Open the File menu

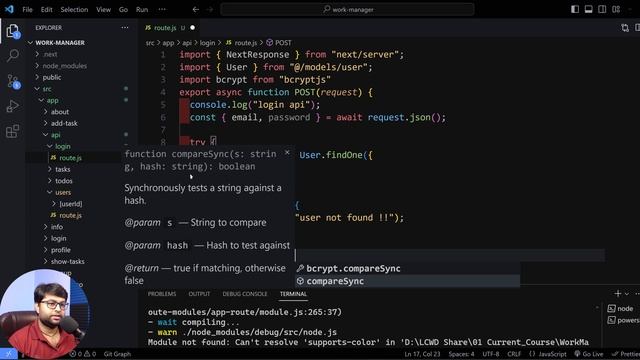click(x=27, y=9)
